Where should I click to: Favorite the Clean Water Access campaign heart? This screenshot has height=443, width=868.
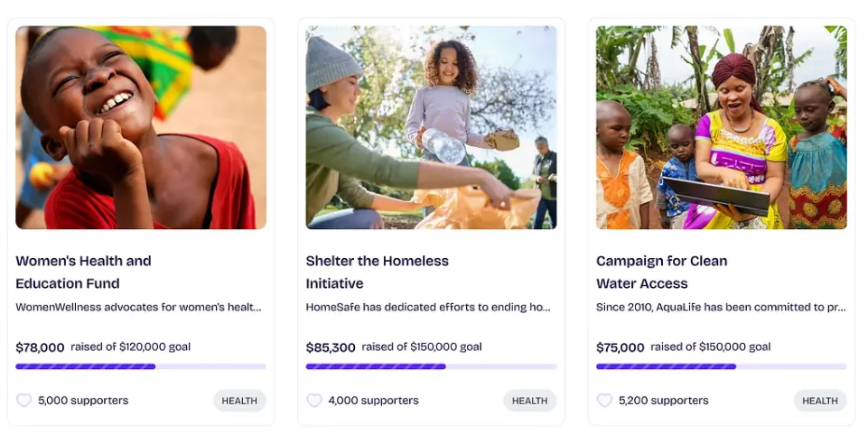click(x=604, y=401)
